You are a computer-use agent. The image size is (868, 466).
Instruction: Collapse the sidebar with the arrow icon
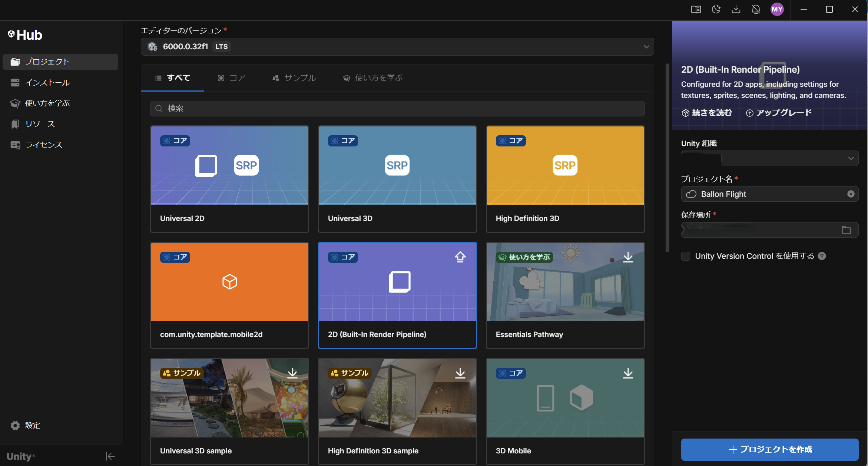pos(110,456)
